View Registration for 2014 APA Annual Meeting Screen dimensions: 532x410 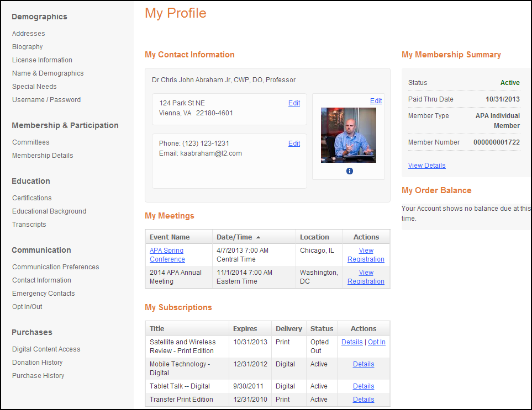(x=366, y=276)
